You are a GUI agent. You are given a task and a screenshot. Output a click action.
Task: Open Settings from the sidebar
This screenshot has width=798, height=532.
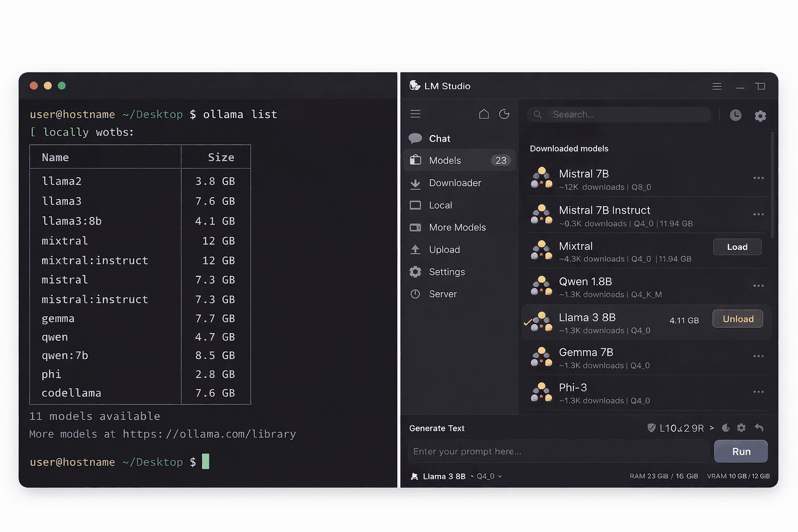(446, 272)
